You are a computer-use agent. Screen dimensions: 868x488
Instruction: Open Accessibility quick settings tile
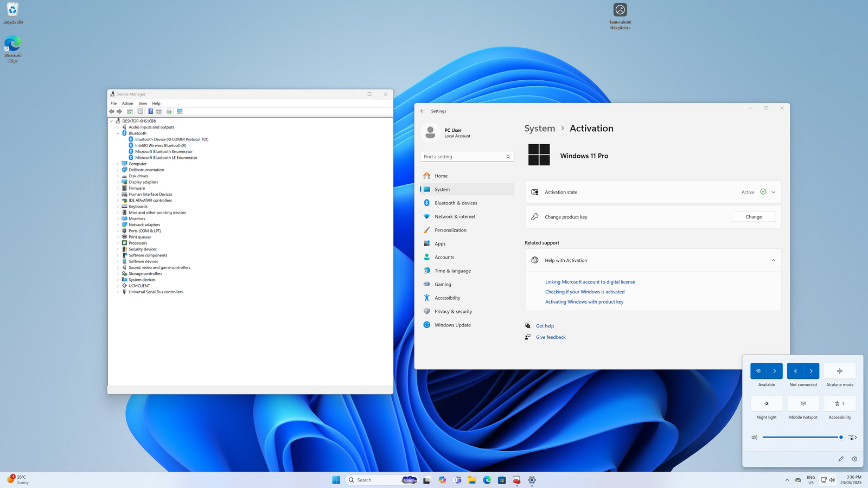[x=840, y=403]
